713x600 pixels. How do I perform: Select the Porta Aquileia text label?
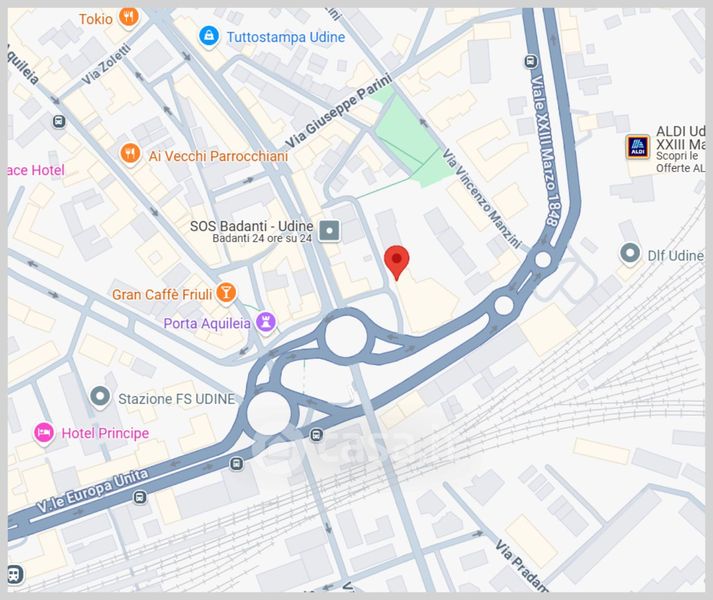coord(207,323)
